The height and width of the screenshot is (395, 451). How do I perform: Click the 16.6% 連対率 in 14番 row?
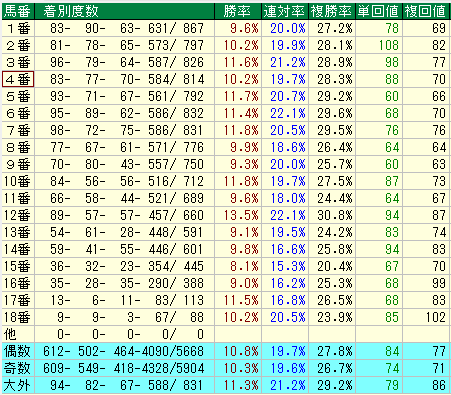click(x=288, y=249)
